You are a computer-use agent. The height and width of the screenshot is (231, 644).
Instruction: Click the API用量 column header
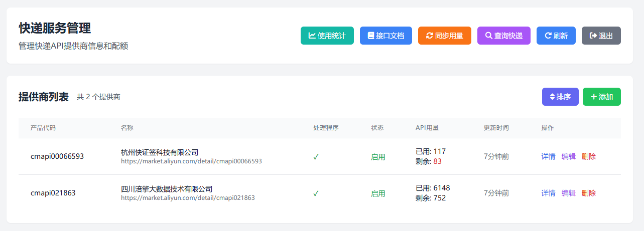pyautogui.click(x=427, y=128)
